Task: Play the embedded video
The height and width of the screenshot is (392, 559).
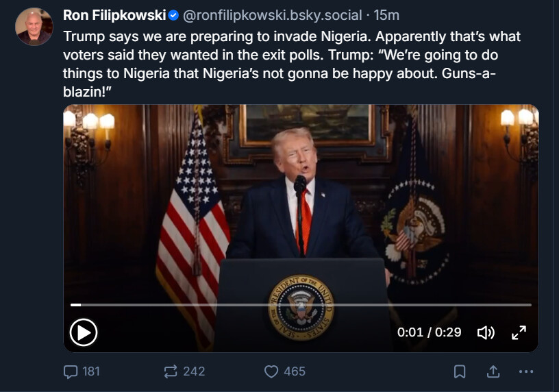Action: coord(84,332)
